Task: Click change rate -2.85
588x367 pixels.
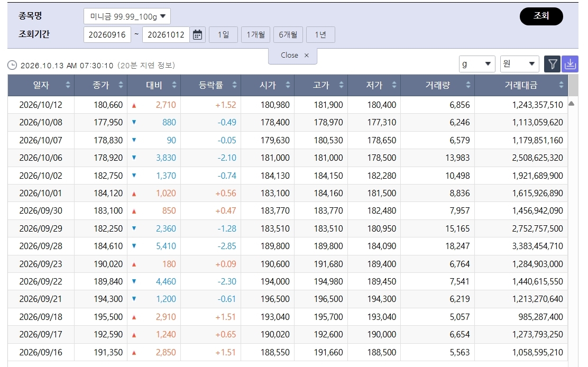Action: point(227,246)
